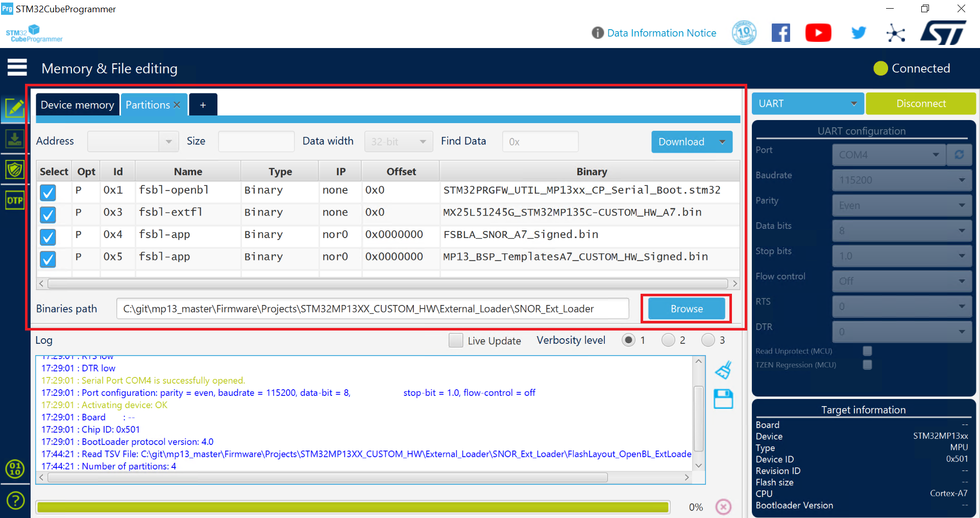Open the ST YouTube channel icon

818,33
